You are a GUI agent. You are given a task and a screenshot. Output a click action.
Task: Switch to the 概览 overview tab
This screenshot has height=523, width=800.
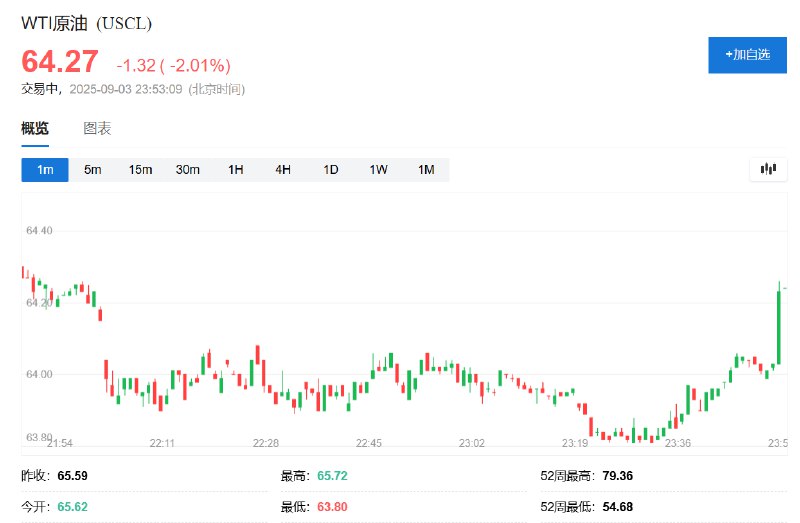click(35, 128)
